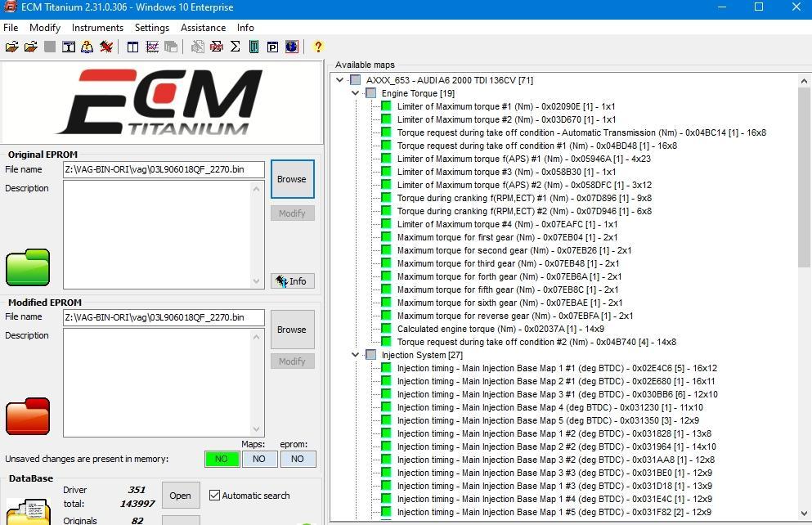The image size is (812, 525).
Task: Open the Settings menu
Action: pyautogui.click(x=152, y=28)
